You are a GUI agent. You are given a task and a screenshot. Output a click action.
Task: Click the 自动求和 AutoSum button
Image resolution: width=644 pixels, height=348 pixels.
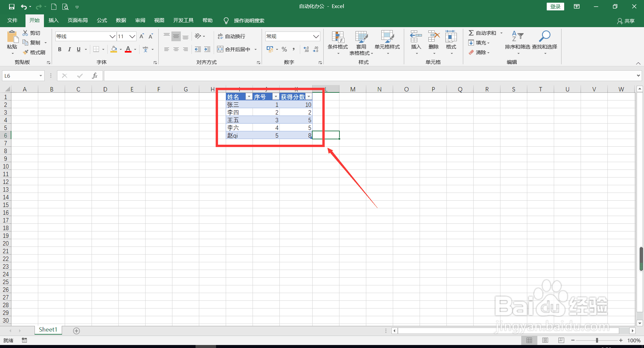482,33
